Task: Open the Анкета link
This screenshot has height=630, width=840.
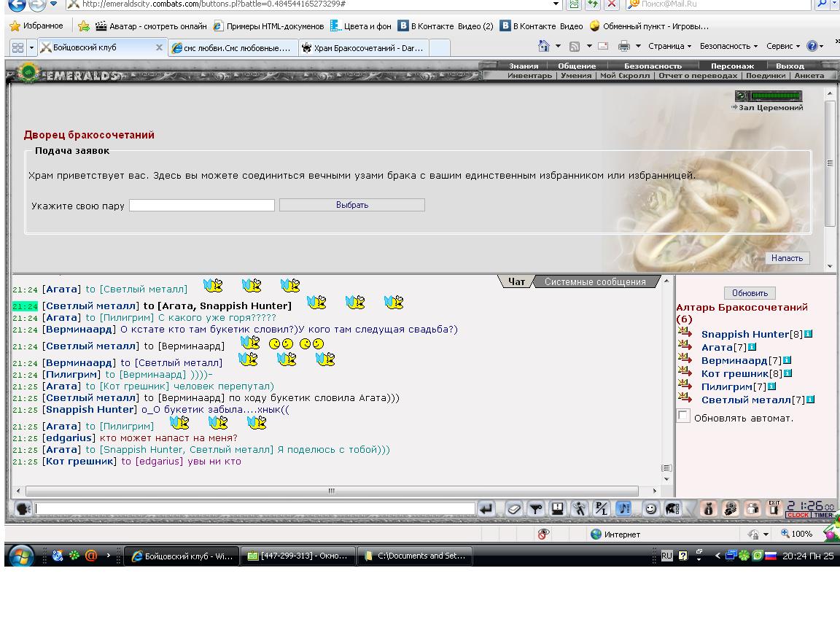Action: coord(809,76)
